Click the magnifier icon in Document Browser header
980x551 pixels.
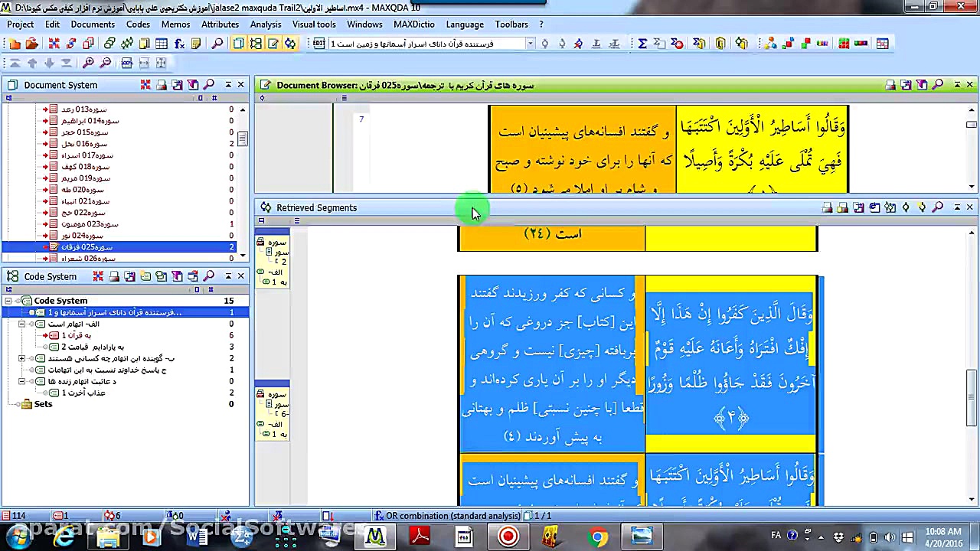pyautogui.click(x=938, y=85)
